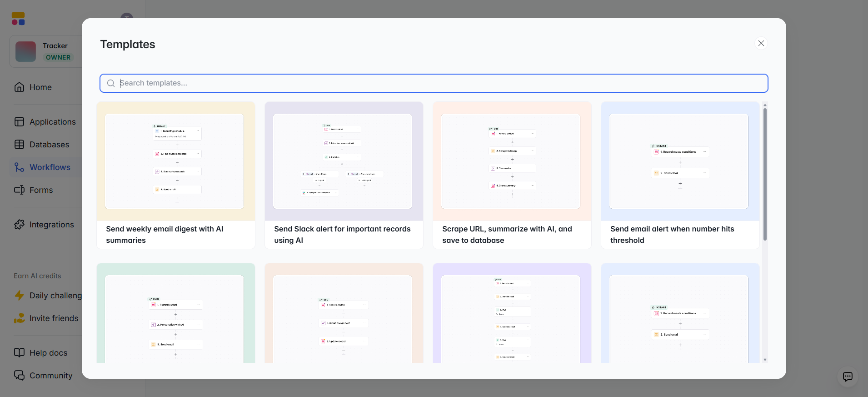Click the Community chat bubbles icon
This screenshot has width=868, height=397.
pyautogui.click(x=19, y=376)
